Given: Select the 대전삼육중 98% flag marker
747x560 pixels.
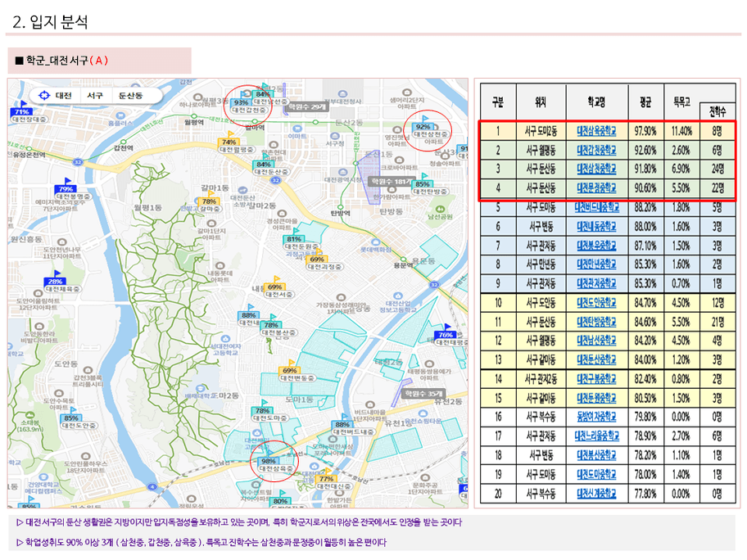Looking at the screenshot, I should pyautogui.click(x=269, y=461).
